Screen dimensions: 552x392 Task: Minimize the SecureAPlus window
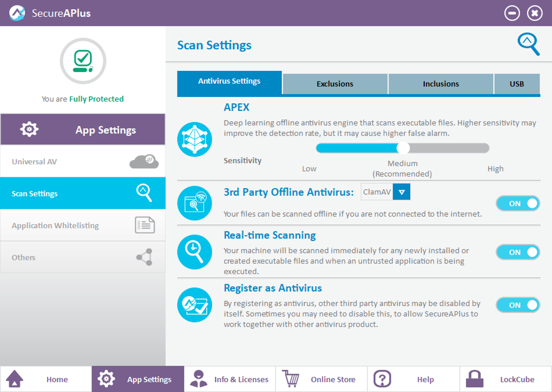[512, 14]
